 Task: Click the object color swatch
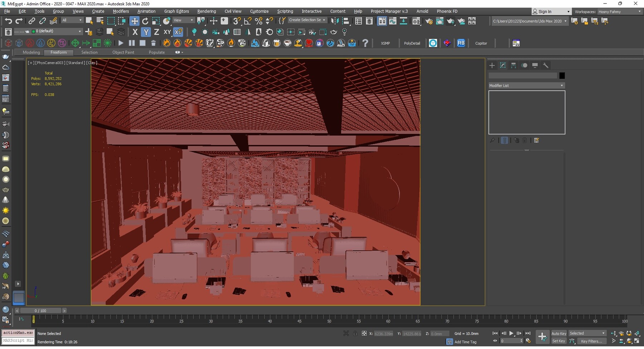(562, 76)
